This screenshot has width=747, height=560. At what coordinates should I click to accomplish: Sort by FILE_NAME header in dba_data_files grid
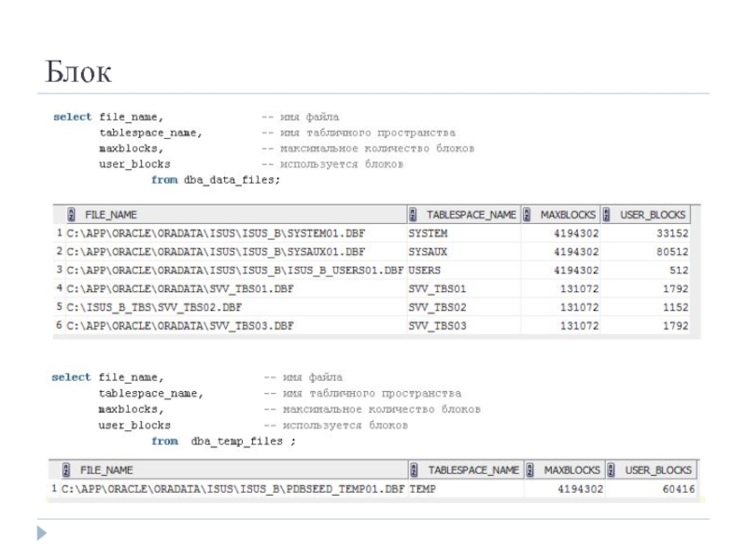[x=111, y=215]
